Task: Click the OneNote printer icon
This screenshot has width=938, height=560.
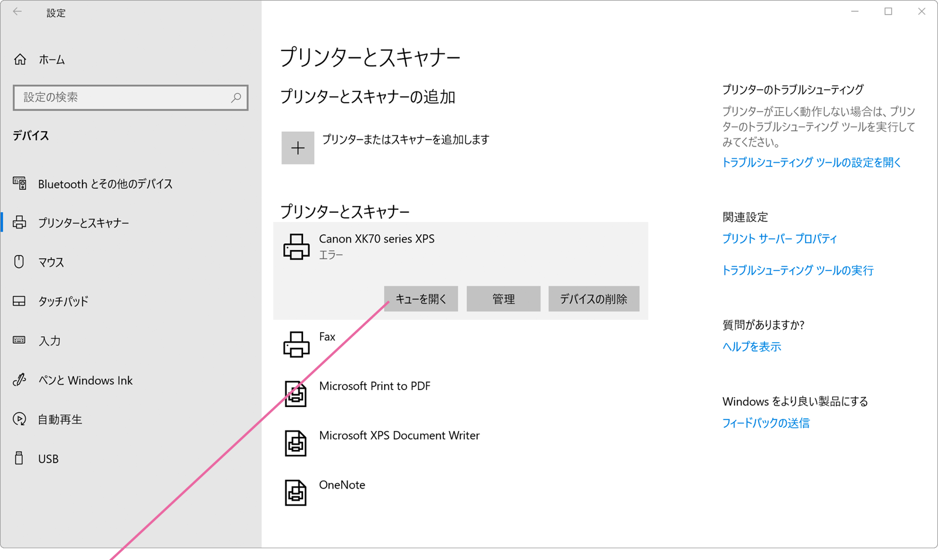Action: click(295, 492)
